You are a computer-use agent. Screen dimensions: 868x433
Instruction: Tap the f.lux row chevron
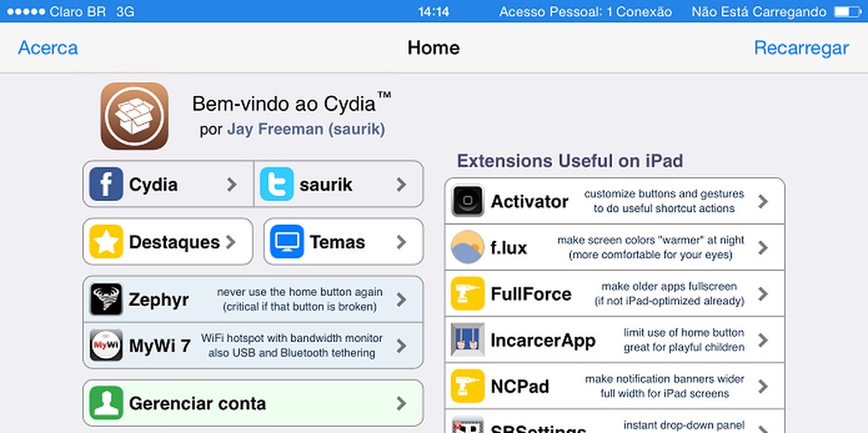coord(763,248)
